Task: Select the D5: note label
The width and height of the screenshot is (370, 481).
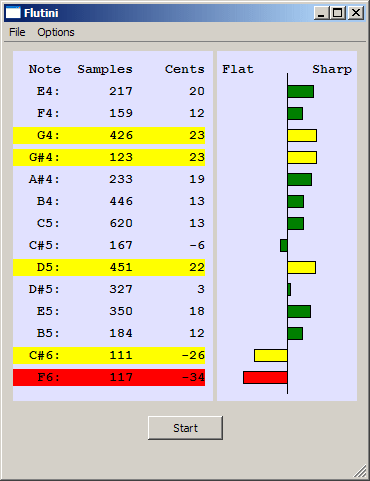Action: (x=48, y=267)
